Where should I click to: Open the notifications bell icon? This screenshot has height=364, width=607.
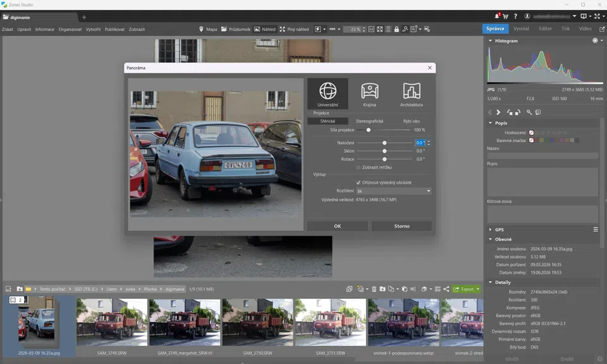tap(497, 16)
